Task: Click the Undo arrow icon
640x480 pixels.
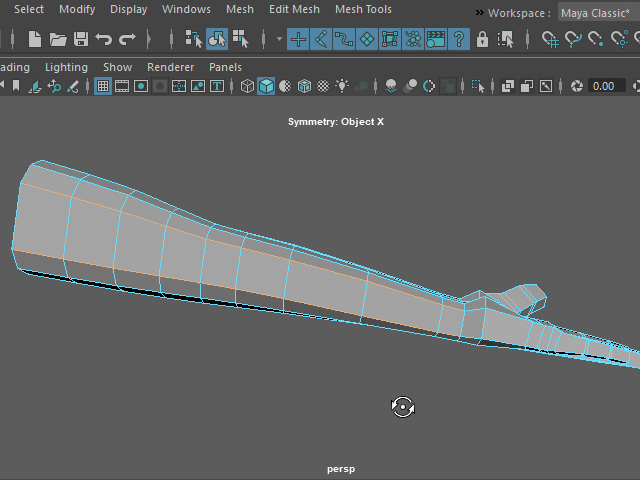Action: tap(104, 39)
